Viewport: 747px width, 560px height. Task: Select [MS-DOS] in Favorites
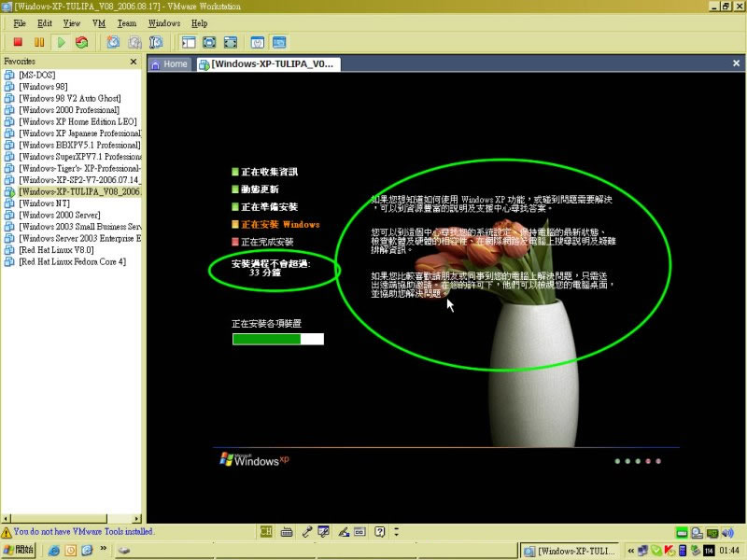pos(36,76)
